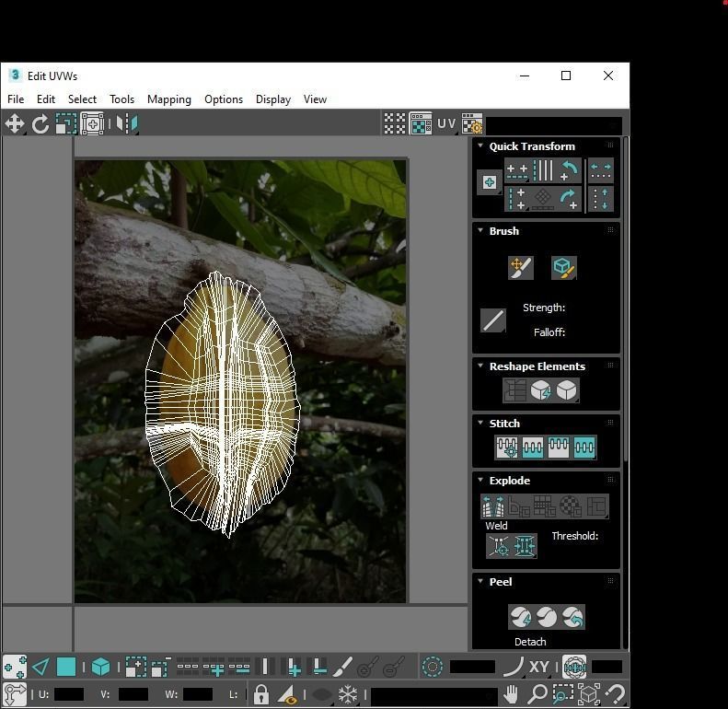The height and width of the screenshot is (709, 728).
Task: Click Align Horizontally to Pivot icon
Action: point(516,170)
